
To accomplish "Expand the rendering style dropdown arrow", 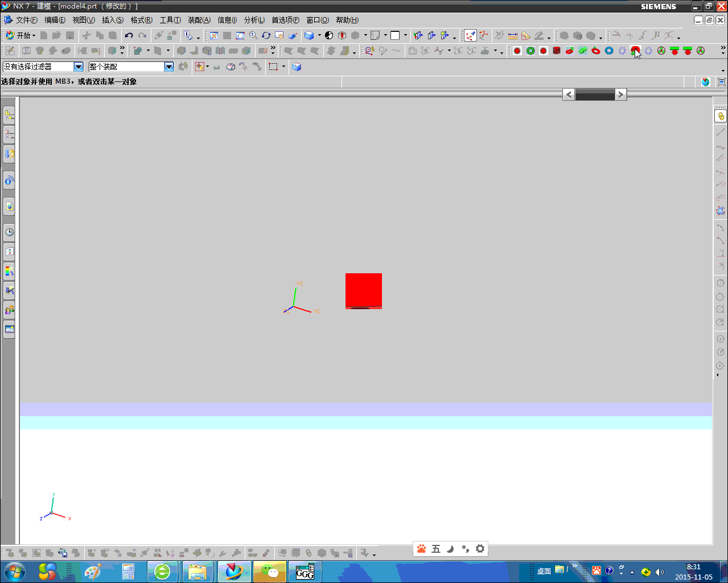I will (x=319, y=35).
